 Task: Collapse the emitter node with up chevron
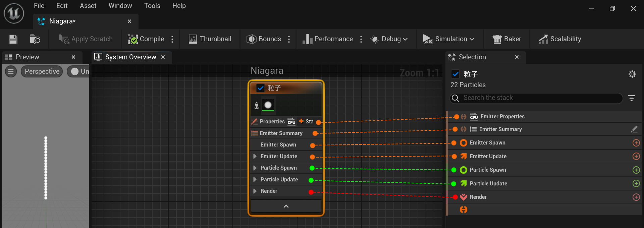point(286,206)
